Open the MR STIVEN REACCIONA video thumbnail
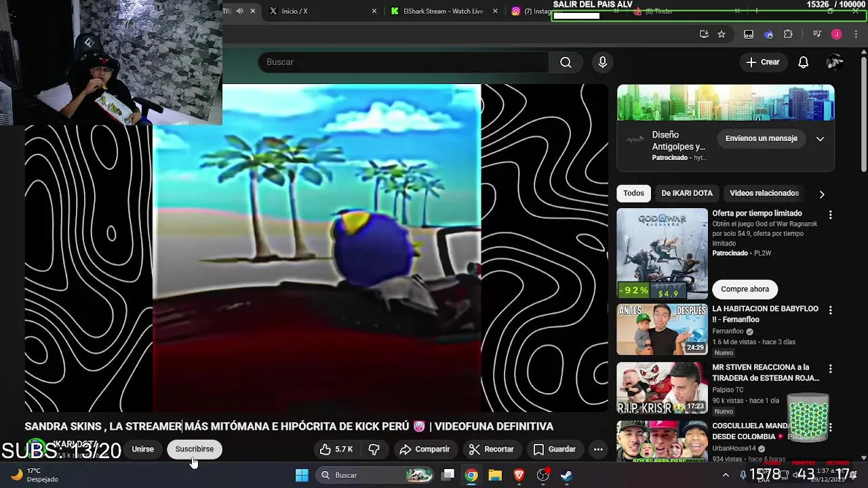 (x=662, y=388)
